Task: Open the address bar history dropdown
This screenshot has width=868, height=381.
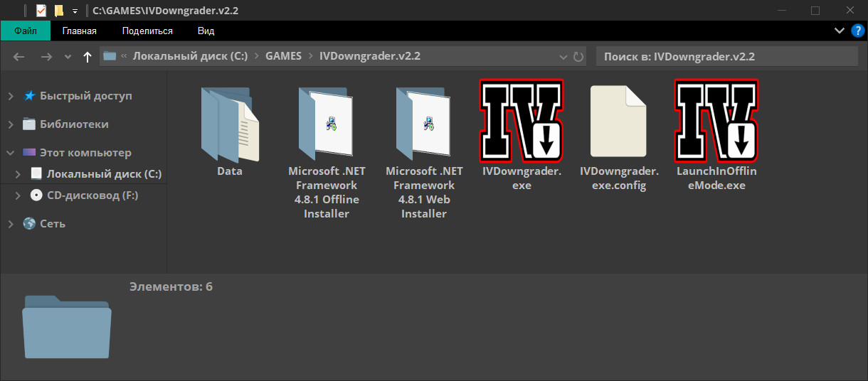Action: point(563,56)
